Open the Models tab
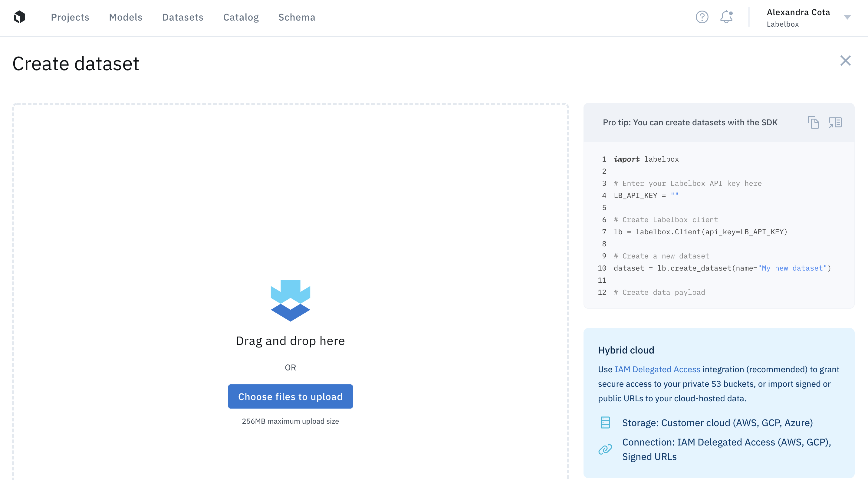Viewport: 868px width, 480px height. point(126,17)
